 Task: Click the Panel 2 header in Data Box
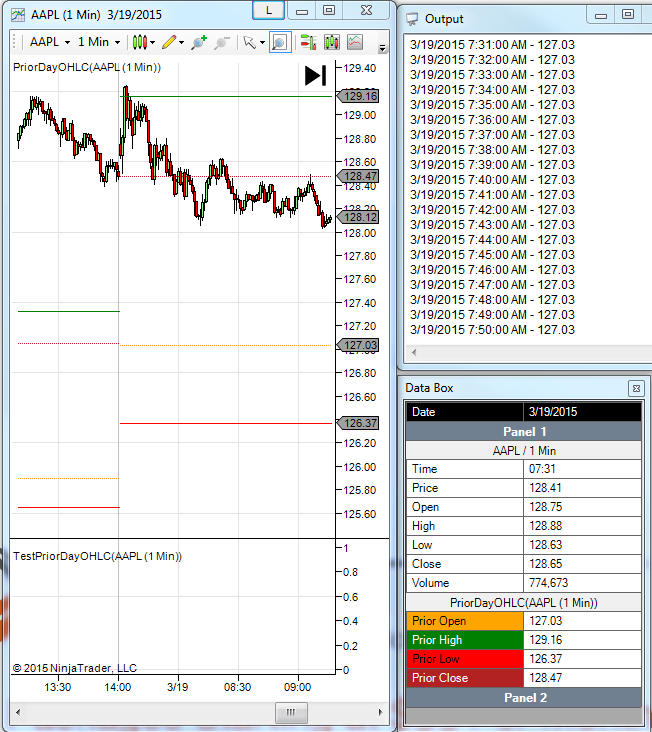tap(524, 697)
